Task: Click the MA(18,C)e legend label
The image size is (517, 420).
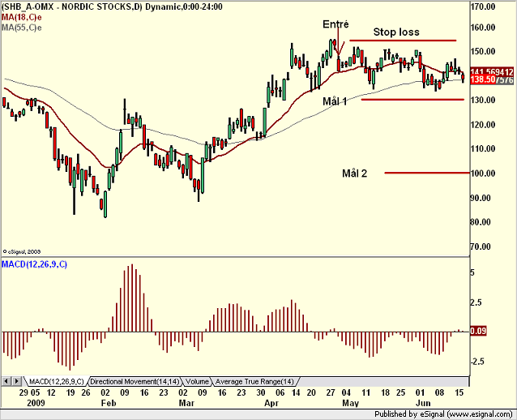Action: tap(22, 18)
